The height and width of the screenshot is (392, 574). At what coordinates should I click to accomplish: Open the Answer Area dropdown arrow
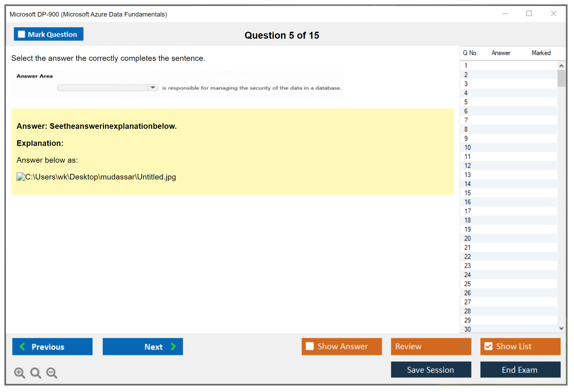pos(153,87)
